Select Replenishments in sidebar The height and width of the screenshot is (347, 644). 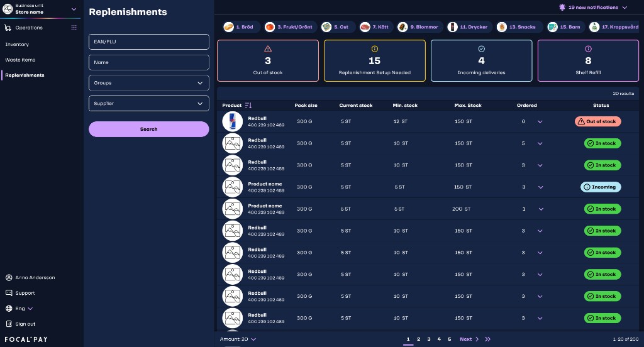[25, 75]
